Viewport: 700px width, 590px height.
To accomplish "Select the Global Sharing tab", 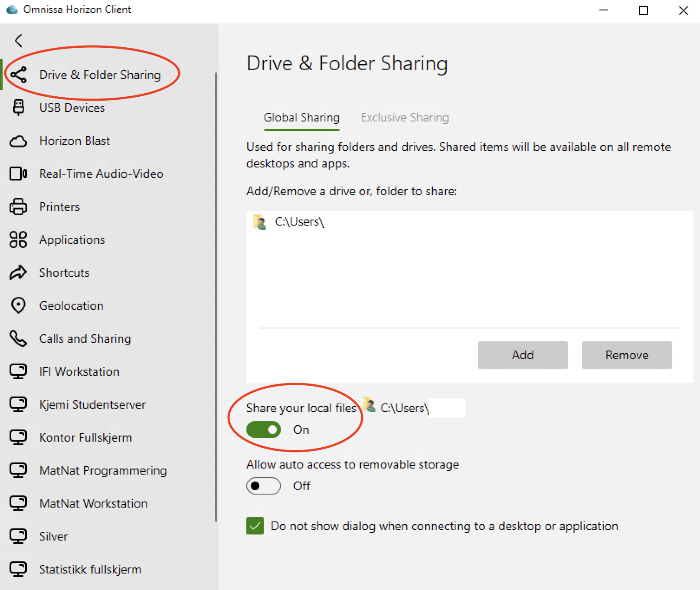I will 301,118.
